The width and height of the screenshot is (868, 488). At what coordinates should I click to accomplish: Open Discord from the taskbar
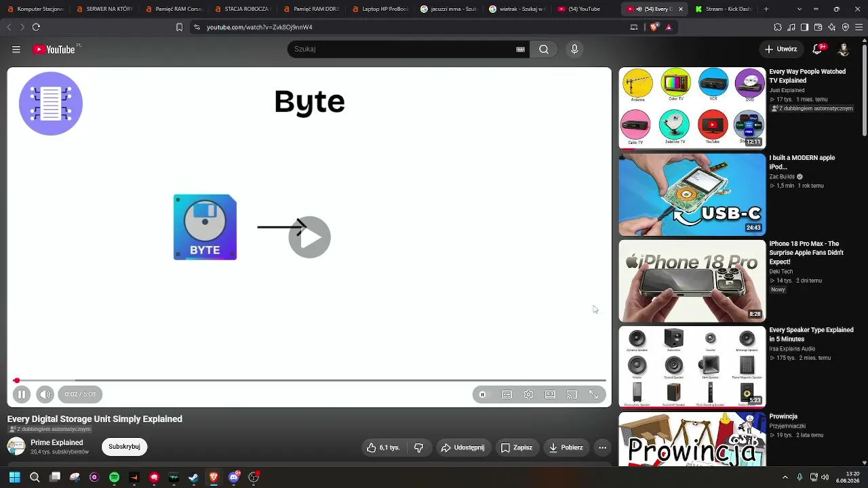point(234,477)
